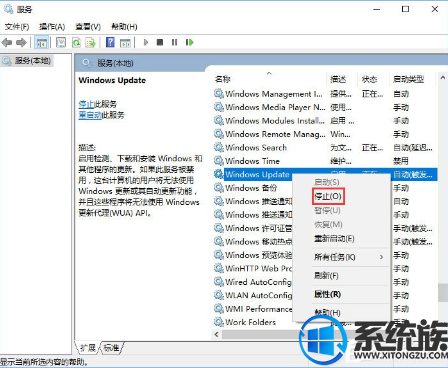Maximize the 服务 window
Viewport: 448px width, 368px height.
tap(405, 9)
